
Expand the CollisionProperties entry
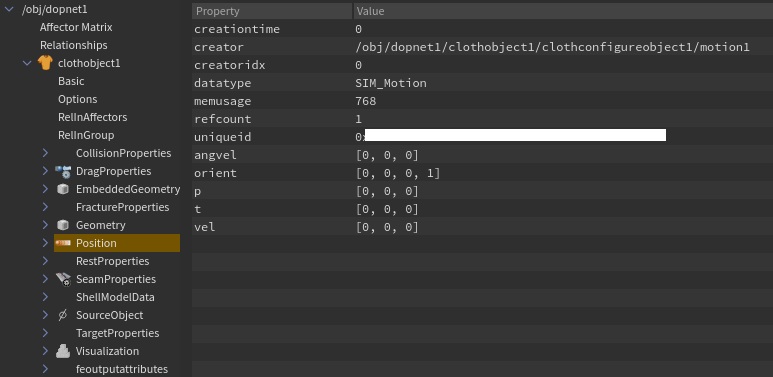(45, 153)
